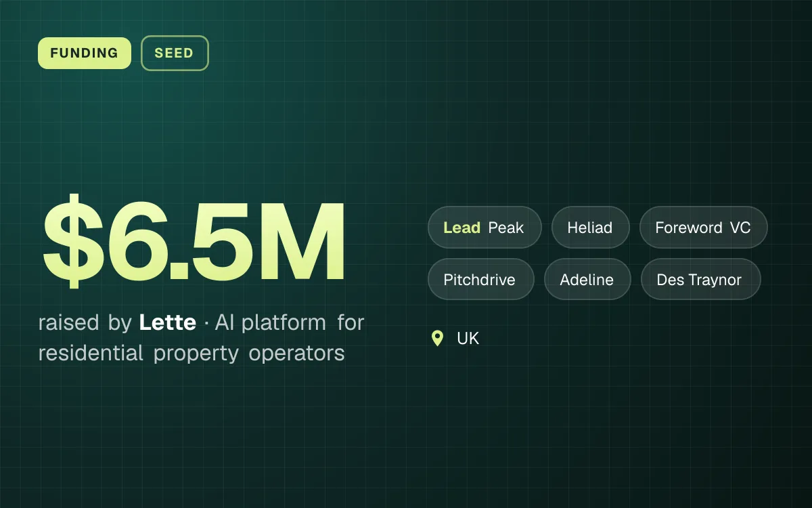Click the FUNDING badge
Image resolution: width=812 pixels, height=508 pixels.
(85, 53)
